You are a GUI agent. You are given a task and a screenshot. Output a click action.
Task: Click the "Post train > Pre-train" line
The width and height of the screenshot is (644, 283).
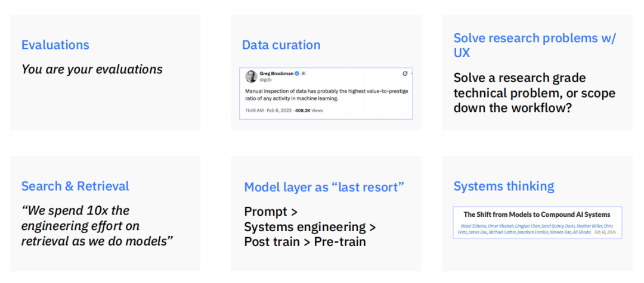pos(305,241)
